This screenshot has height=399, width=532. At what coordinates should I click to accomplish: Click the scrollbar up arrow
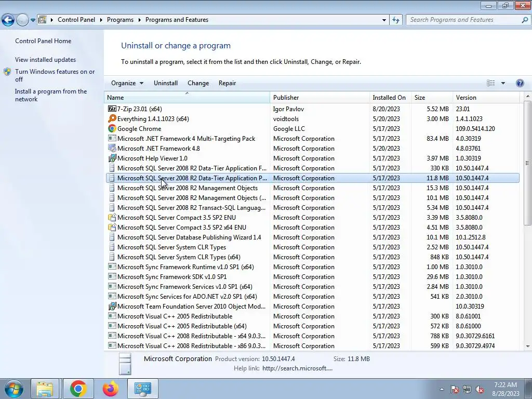point(527,97)
